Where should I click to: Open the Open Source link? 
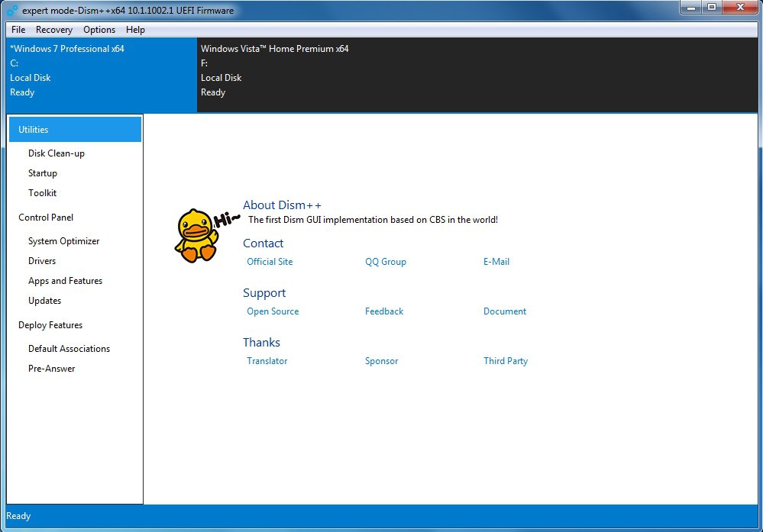[x=273, y=311]
